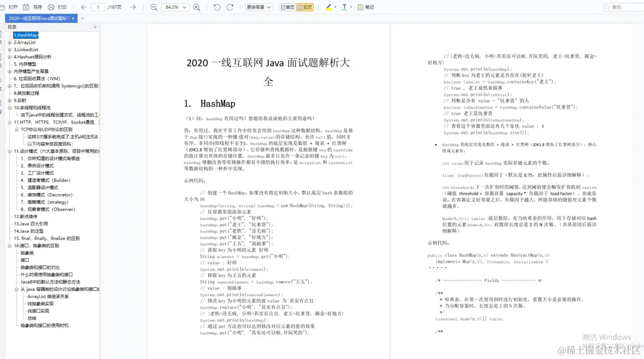
Task: Open 14.Java 的泛型 outline entry
Action: tap(29, 231)
